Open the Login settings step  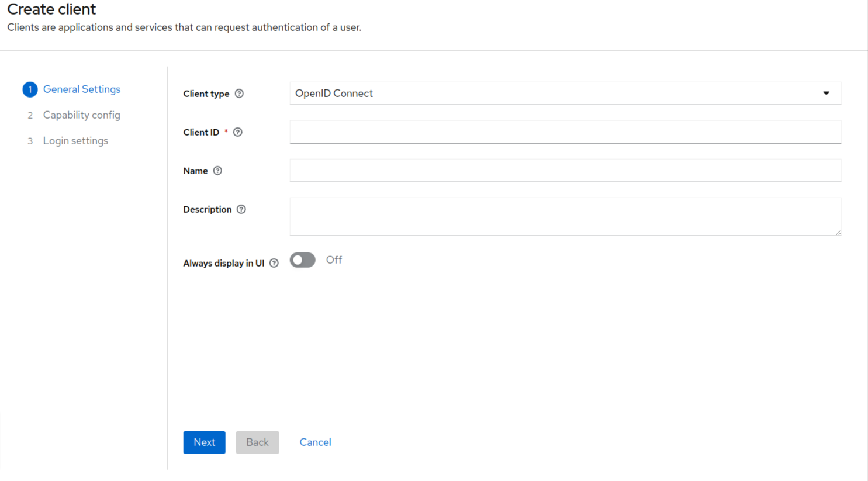(x=75, y=141)
